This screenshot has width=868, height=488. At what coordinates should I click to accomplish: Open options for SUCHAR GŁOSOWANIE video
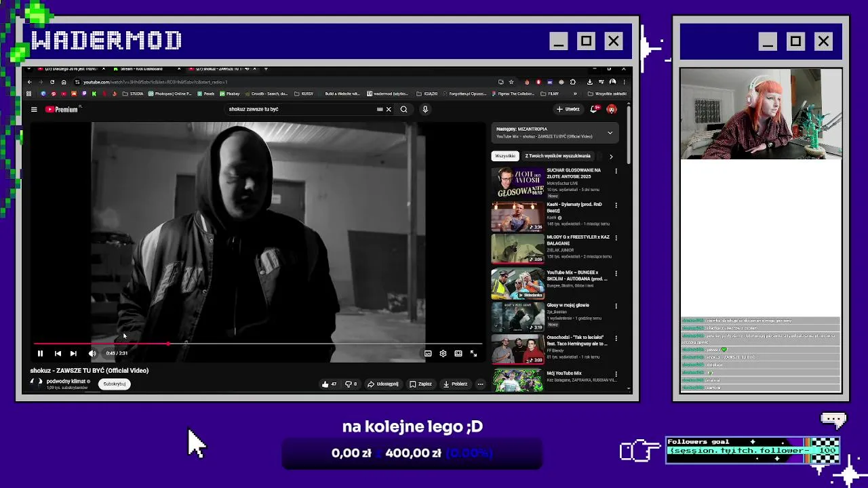pyautogui.click(x=616, y=171)
